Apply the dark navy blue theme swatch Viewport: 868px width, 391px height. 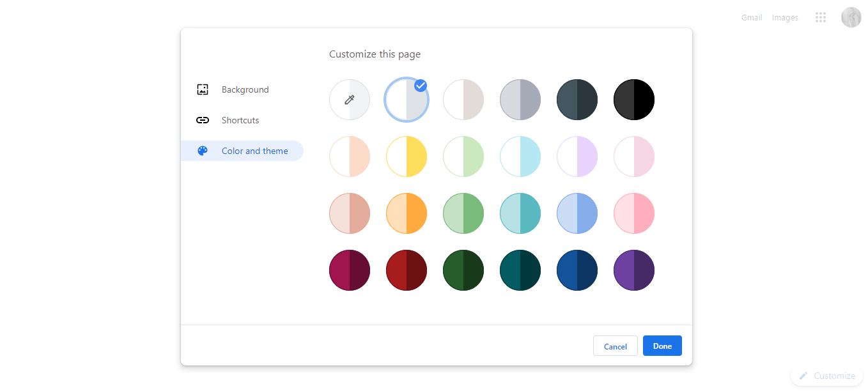pyautogui.click(x=577, y=270)
